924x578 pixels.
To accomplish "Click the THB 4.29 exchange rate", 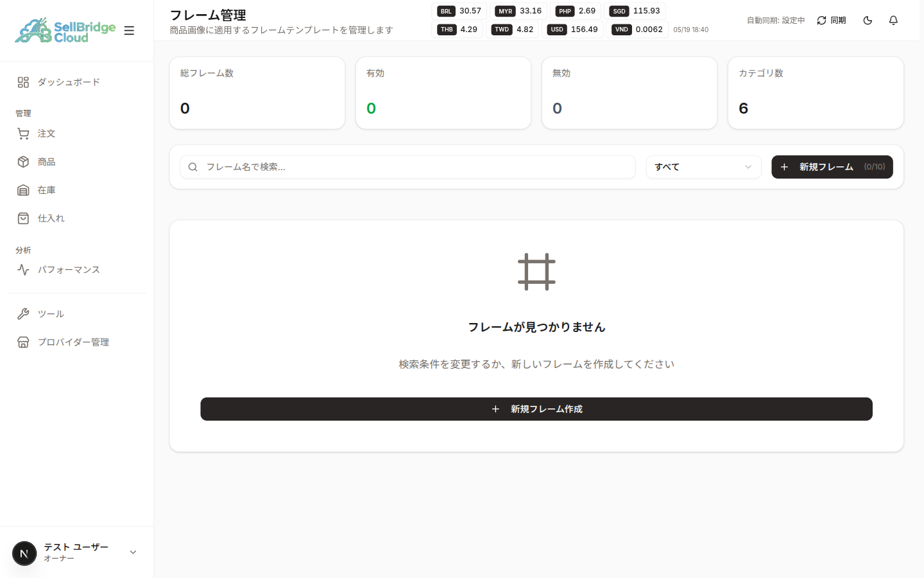I will pyautogui.click(x=458, y=30).
